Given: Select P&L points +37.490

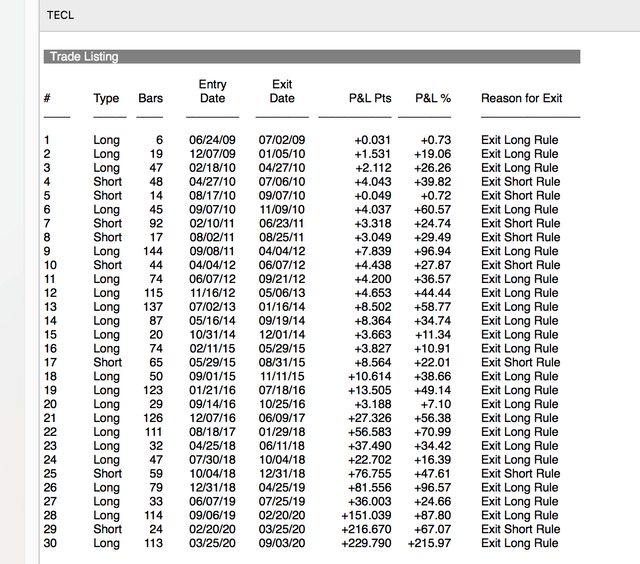Looking at the screenshot, I should point(369,445).
